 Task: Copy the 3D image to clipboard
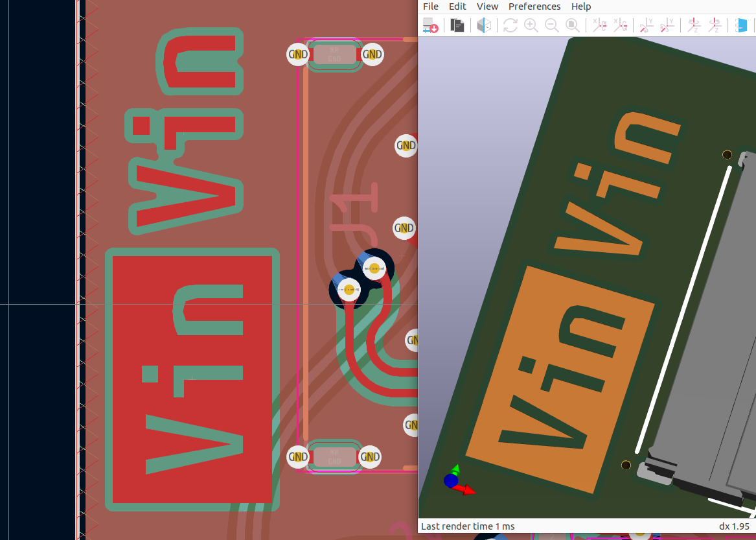point(457,25)
